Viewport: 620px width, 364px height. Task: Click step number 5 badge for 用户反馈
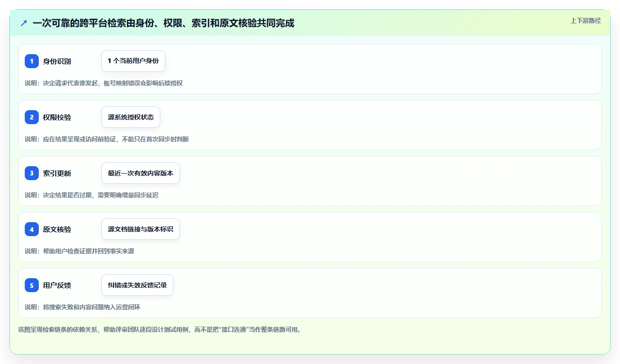(32, 285)
